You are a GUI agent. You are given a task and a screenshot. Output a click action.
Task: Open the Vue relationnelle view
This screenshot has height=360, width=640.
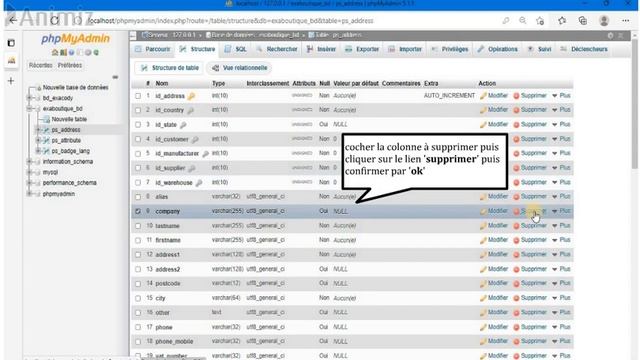tap(240, 68)
